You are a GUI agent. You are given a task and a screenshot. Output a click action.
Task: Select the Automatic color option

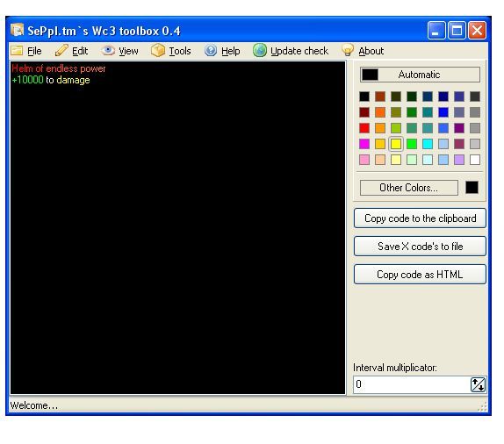coord(420,75)
